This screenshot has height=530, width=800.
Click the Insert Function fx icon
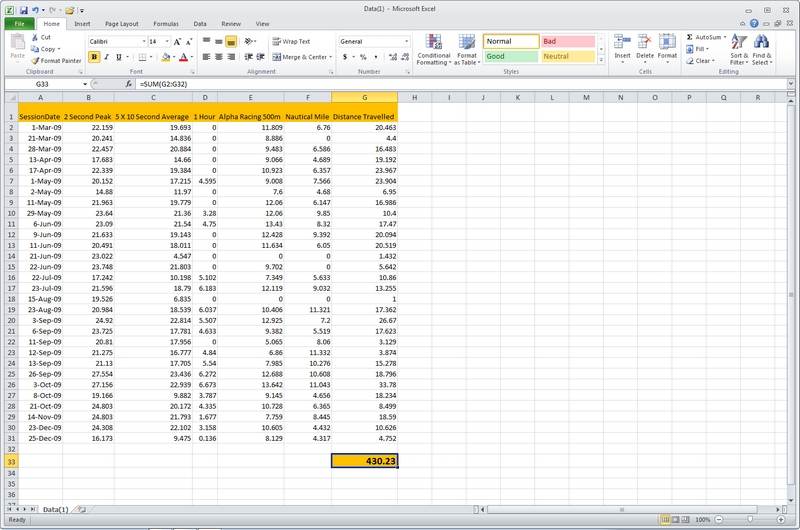(x=129, y=84)
